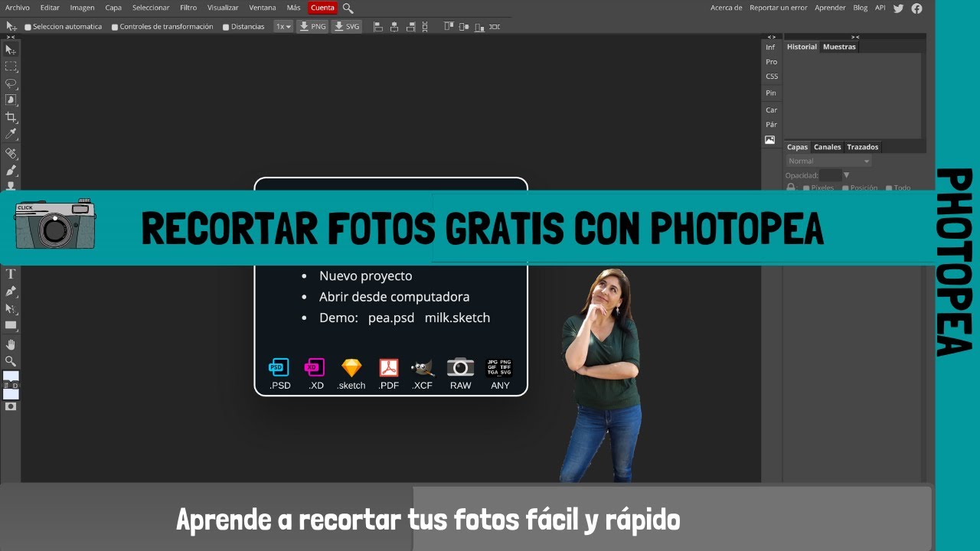980x551 pixels.
Task: Select the Crop tool
Action: point(11,117)
